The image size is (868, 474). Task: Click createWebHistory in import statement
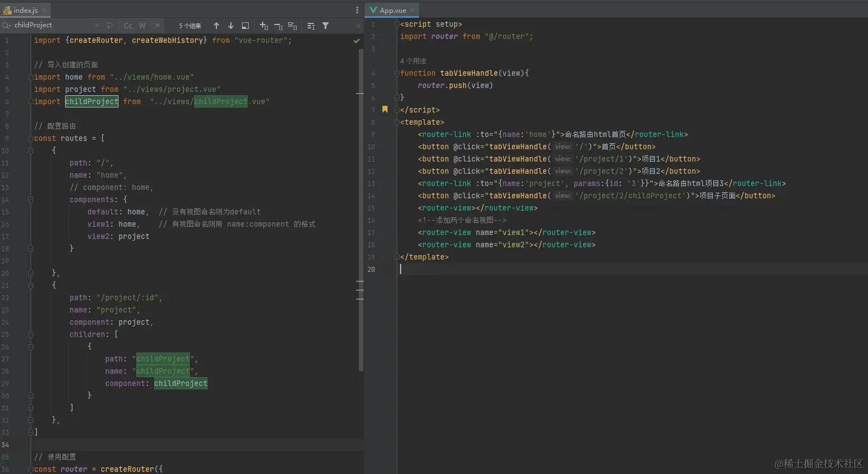pos(167,41)
